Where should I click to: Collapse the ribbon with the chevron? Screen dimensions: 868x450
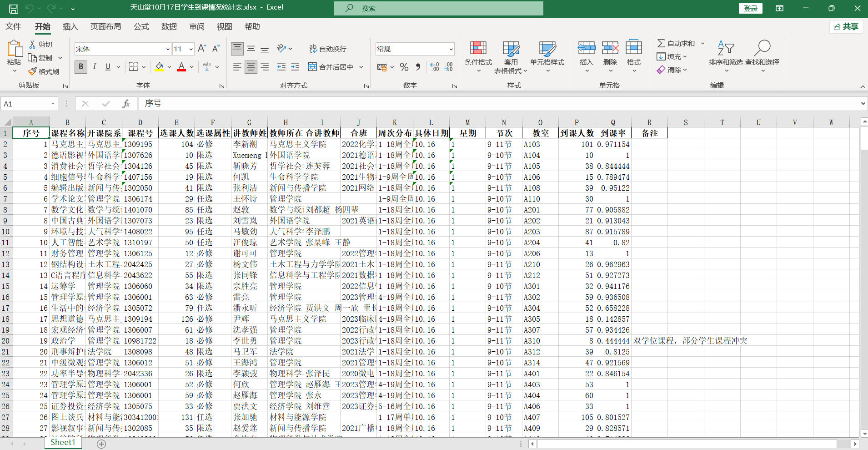coord(863,86)
